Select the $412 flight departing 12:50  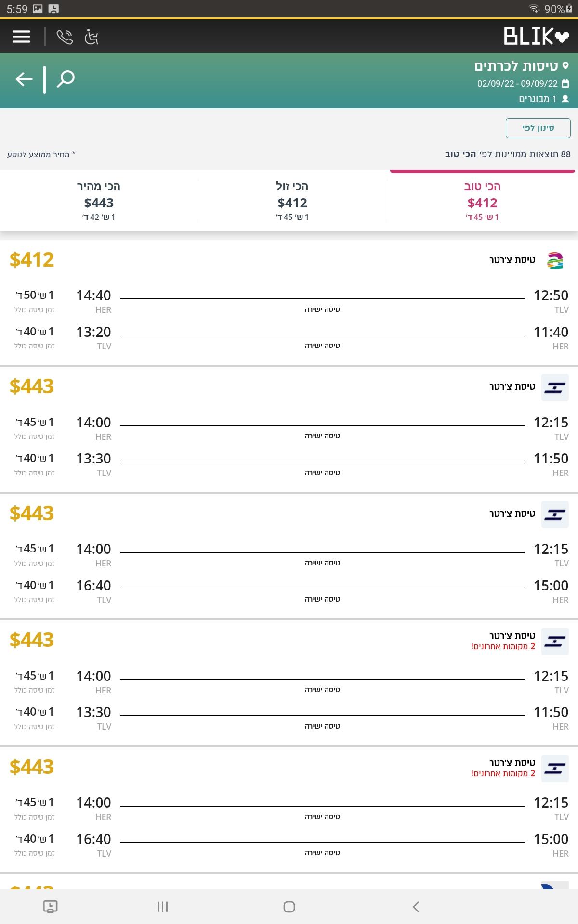pos(289,303)
